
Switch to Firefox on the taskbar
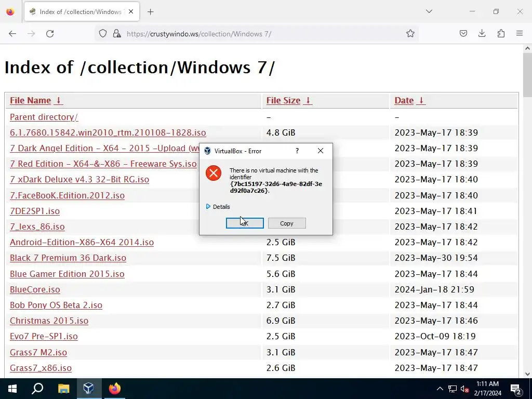tap(115, 389)
